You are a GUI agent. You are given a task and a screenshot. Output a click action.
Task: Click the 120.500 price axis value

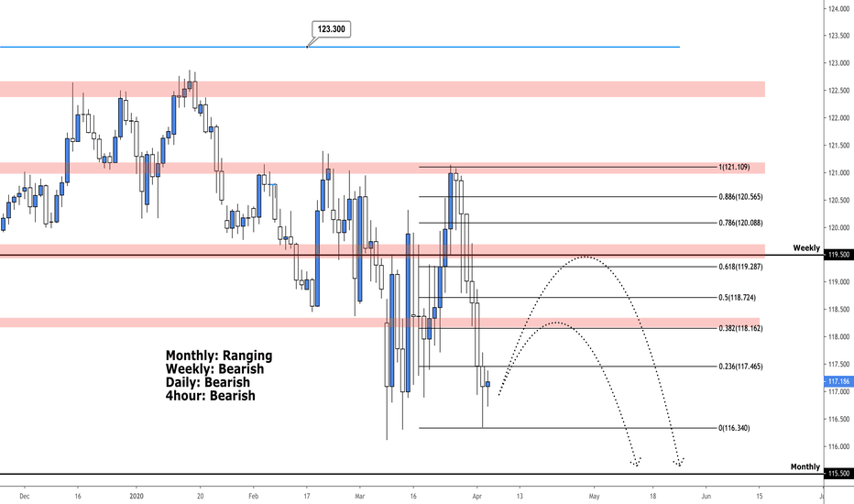click(x=838, y=201)
